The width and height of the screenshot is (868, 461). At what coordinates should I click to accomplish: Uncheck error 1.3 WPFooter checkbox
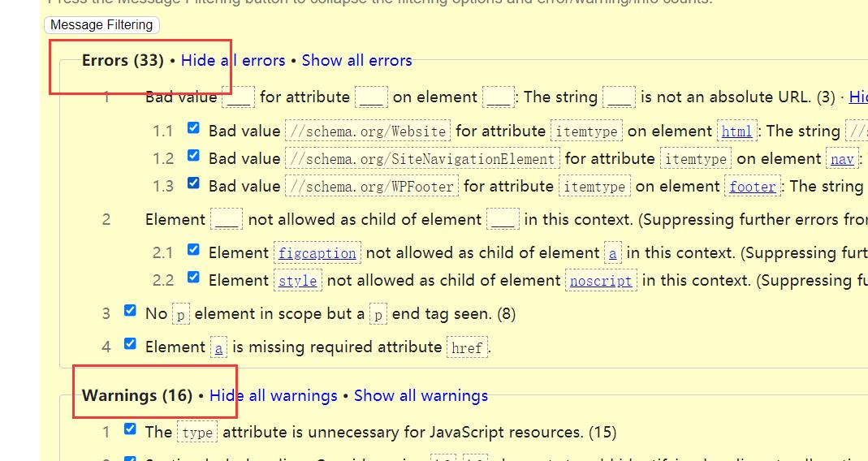click(193, 183)
